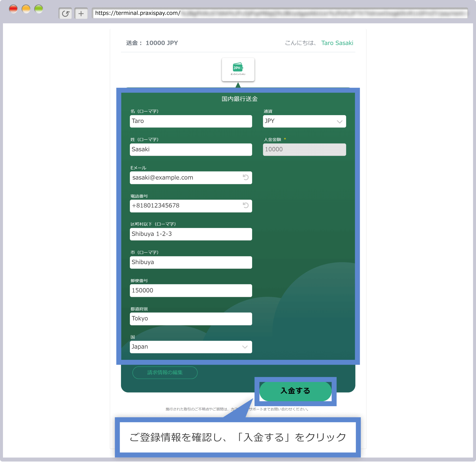This screenshot has height=464, width=476.
Task: Select the JPY online banking payment icon
Action: point(238,69)
